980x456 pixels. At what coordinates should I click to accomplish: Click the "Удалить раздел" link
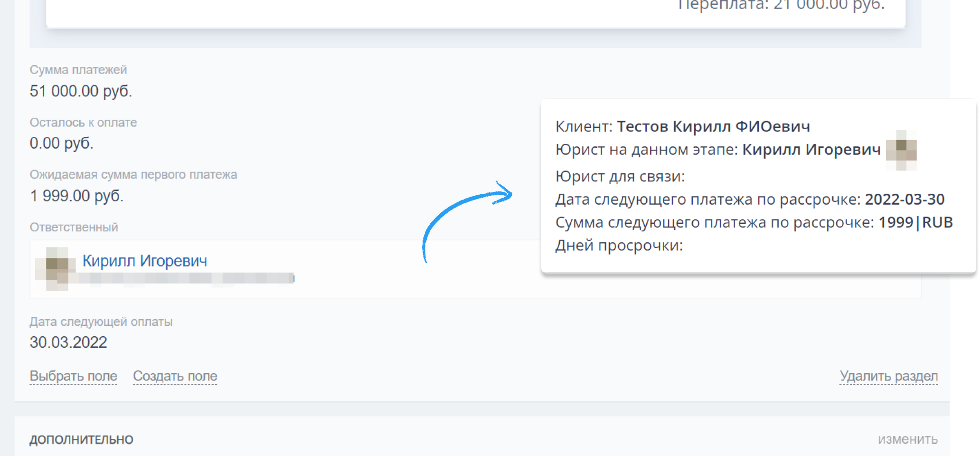(x=888, y=376)
